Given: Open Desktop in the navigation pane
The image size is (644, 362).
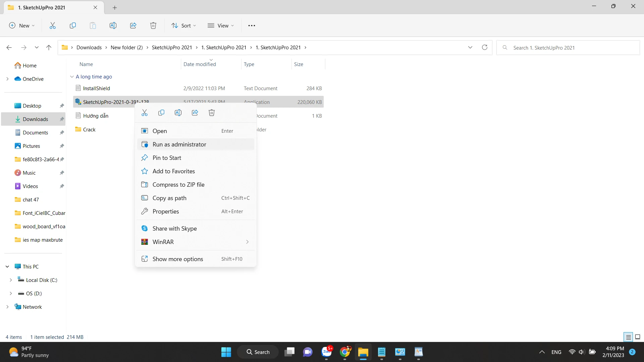Looking at the screenshot, I should click(32, 106).
